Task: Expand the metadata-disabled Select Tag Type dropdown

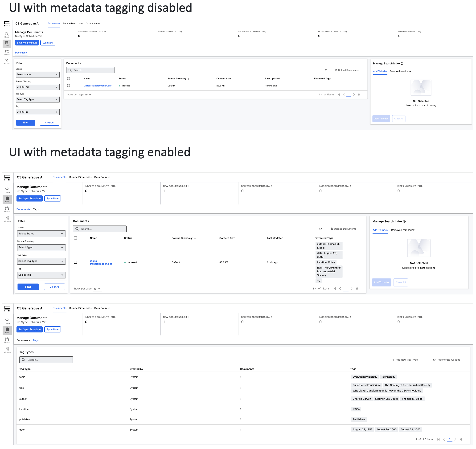Action: tap(38, 99)
